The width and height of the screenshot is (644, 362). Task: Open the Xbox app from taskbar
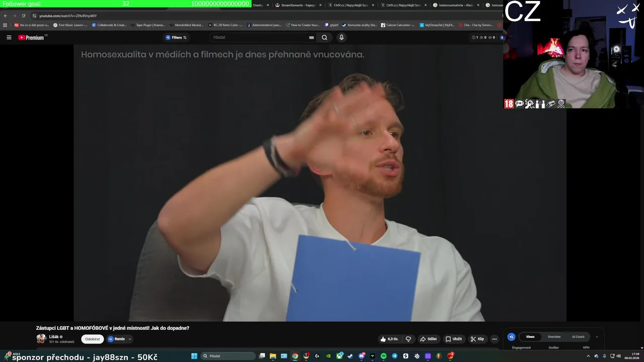pyautogui.click(x=340, y=356)
